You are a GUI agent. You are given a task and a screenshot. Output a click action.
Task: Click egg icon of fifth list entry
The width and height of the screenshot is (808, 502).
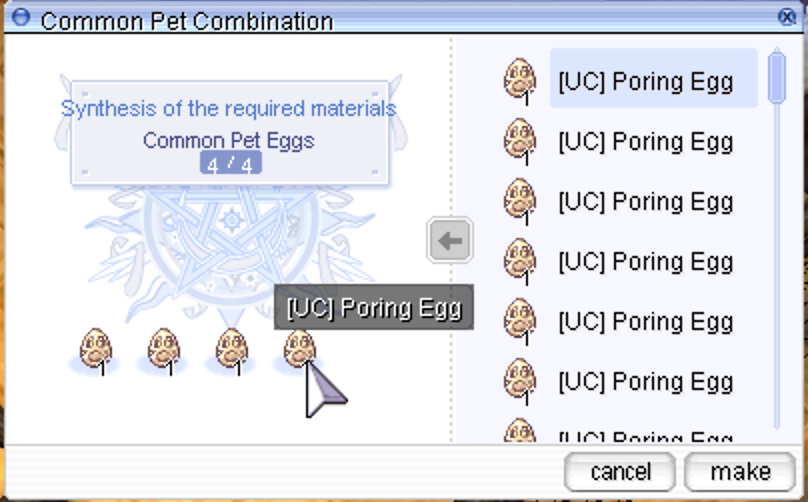(x=519, y=320)
